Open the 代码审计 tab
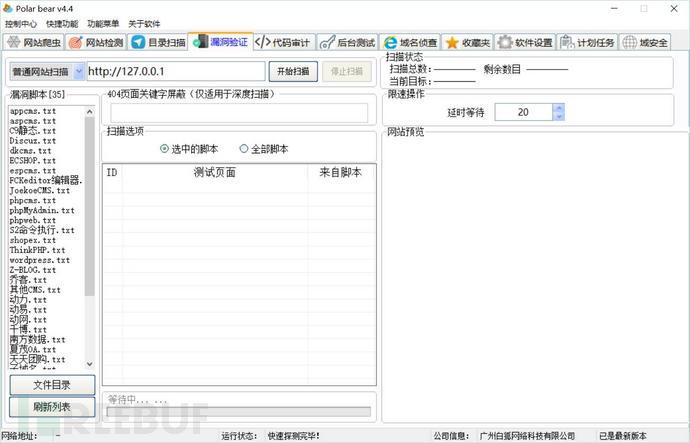 284,42
